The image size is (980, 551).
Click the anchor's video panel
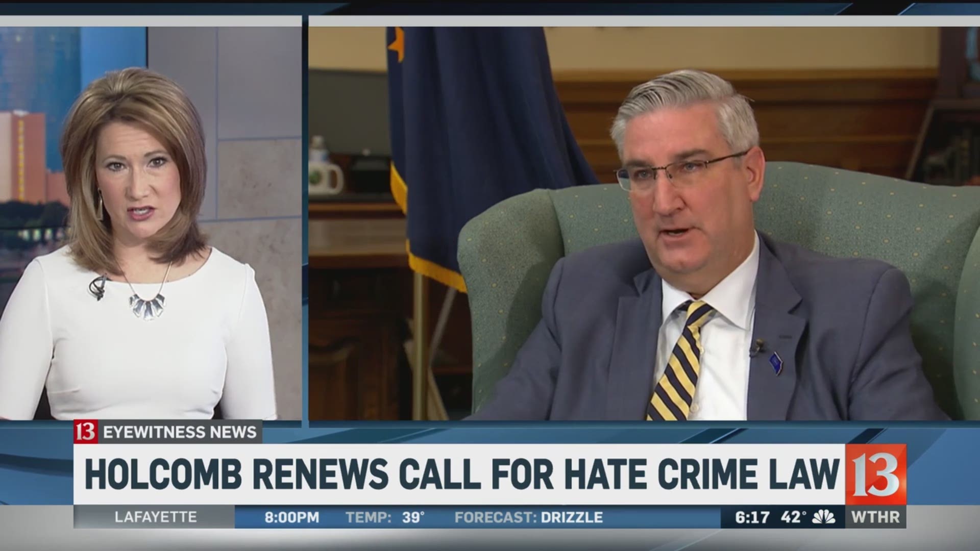tap(151, 219)
